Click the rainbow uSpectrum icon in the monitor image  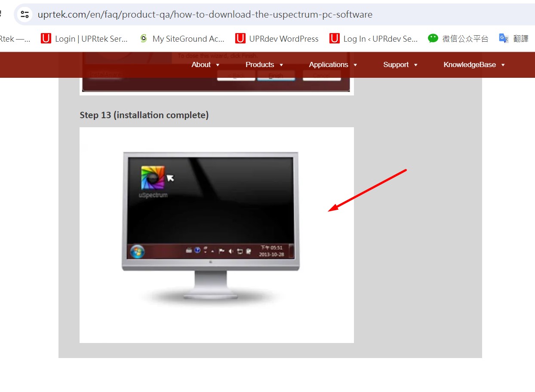pos(153,178)
